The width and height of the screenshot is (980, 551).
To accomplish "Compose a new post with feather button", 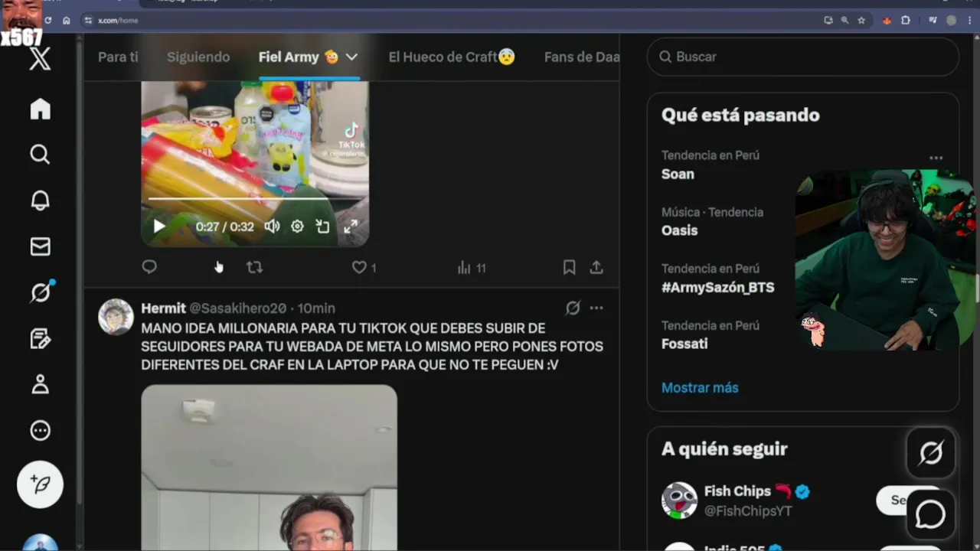I will 40,484.
